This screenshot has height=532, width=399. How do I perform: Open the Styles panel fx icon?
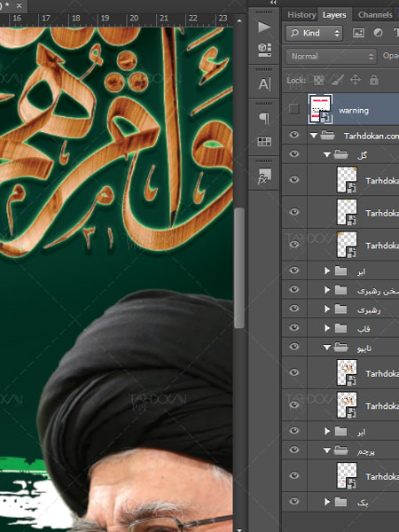(264, 176)
